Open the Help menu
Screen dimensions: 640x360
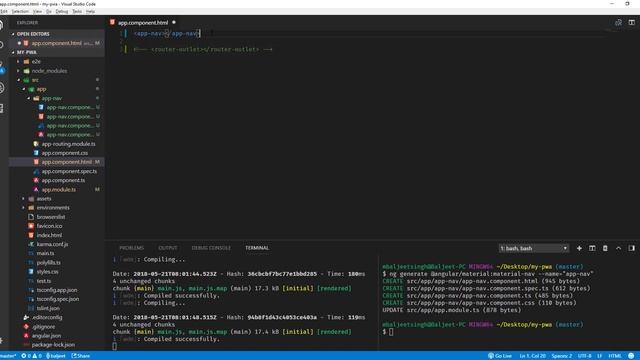(90, 11)
